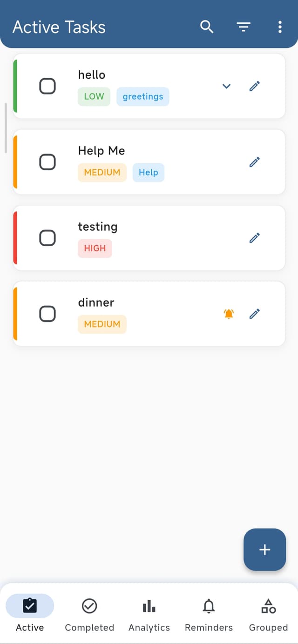Select the greetings tag chip
This screenshot has height=644, width=298.
pyautogui.click(x=143, y=97)
